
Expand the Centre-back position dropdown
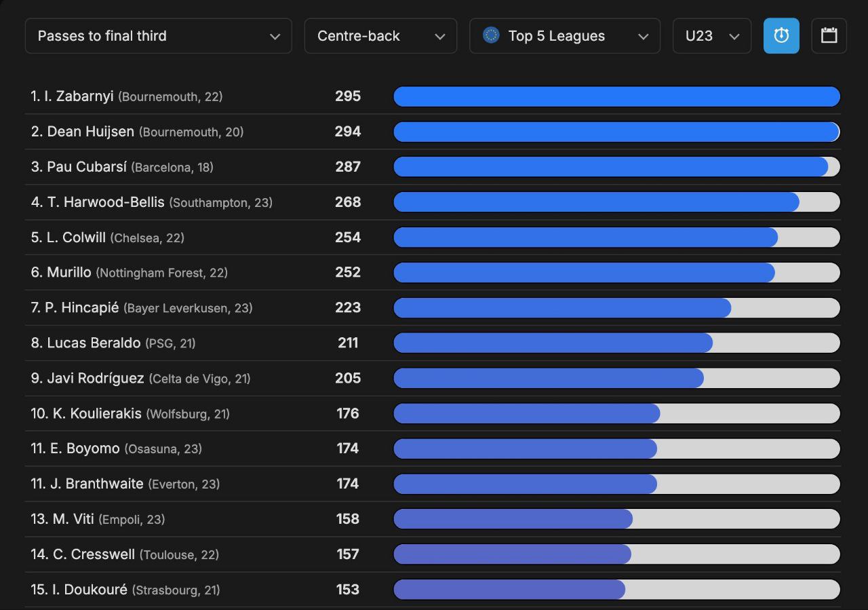pos(380,36)
